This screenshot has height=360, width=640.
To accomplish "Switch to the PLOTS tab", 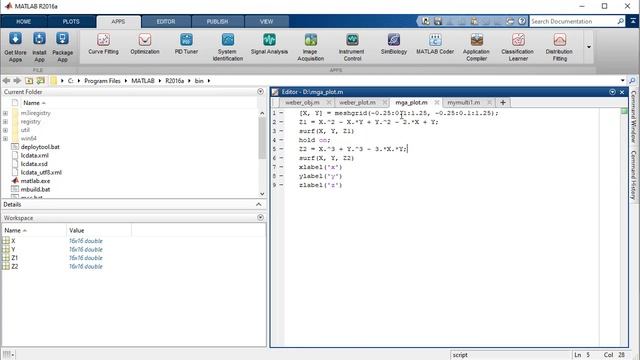I will [x=71, y=21].
